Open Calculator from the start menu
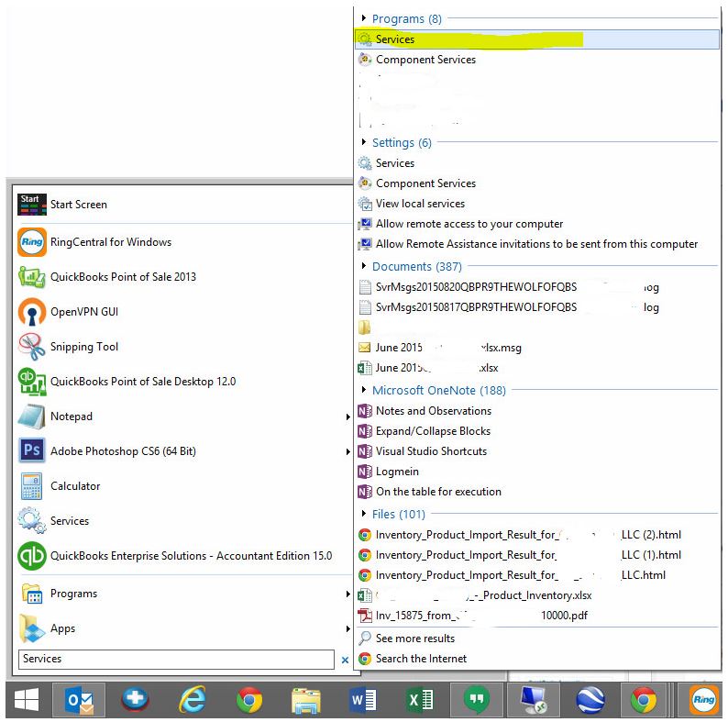 point(185,486)
